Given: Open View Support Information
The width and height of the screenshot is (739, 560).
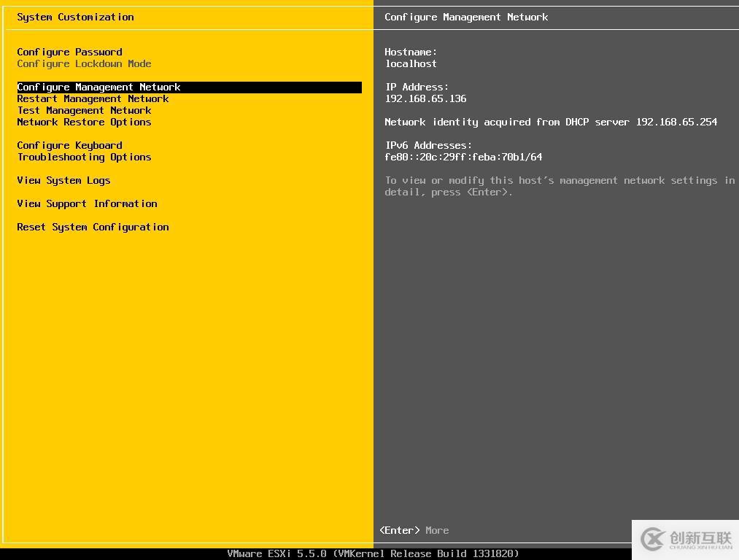Looking at the screenshot, I should click(88, 203).
